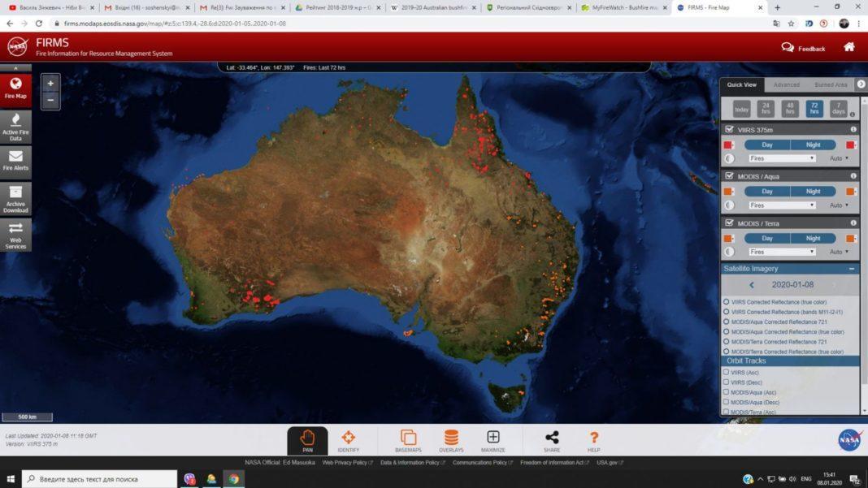This screenshot has width=868, height=488.
Task: Toggle the MODIS / Aqua layer checkbox
Action: tap(729, 176)
